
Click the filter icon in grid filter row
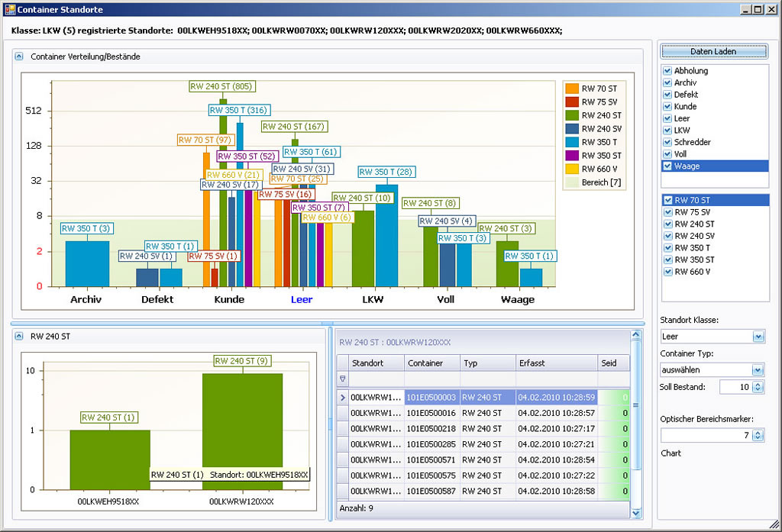342,379
